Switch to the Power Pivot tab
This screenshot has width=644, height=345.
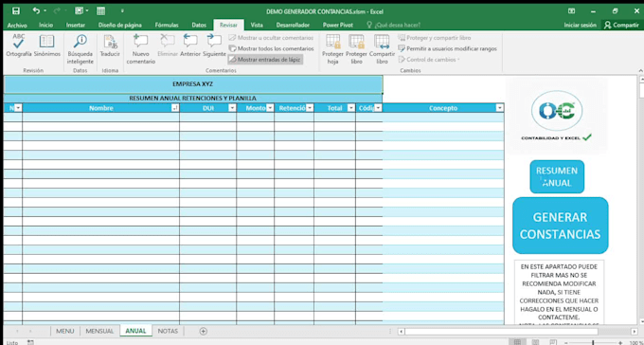click(x=337, y=25)
